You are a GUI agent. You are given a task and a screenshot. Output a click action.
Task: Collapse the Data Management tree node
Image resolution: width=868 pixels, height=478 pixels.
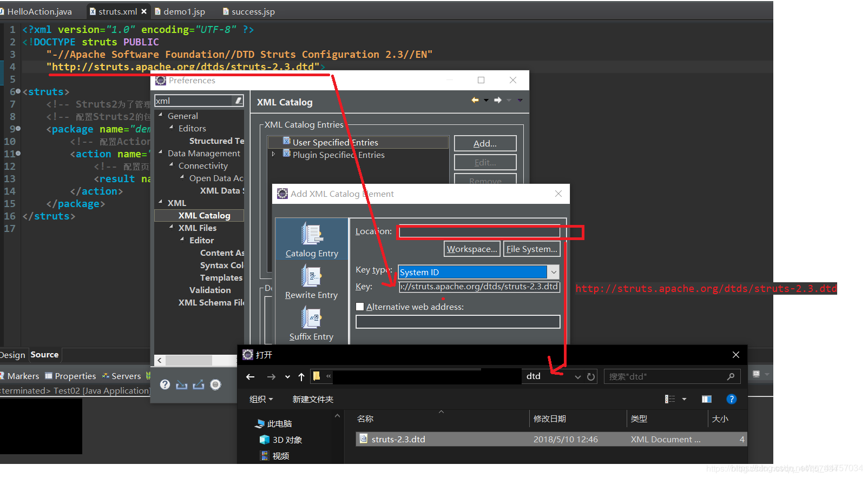(161, 152)
